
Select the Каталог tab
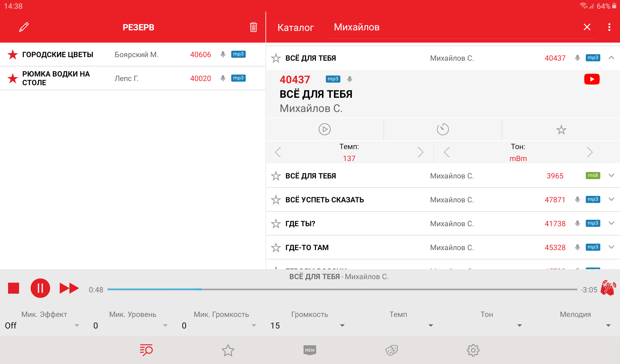coord(295,27)
